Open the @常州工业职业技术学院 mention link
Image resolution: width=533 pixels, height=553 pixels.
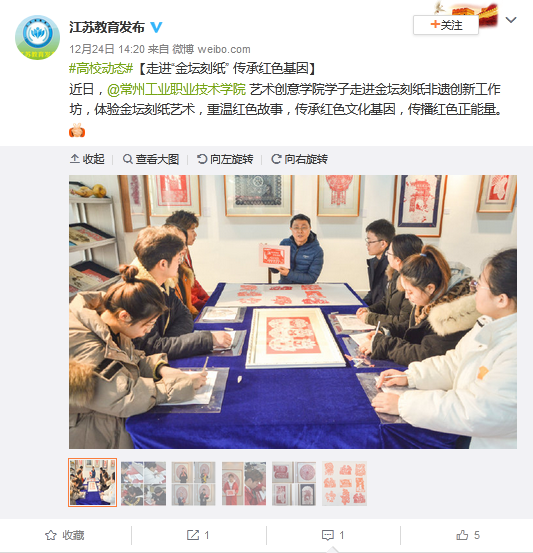coord(176,89)
